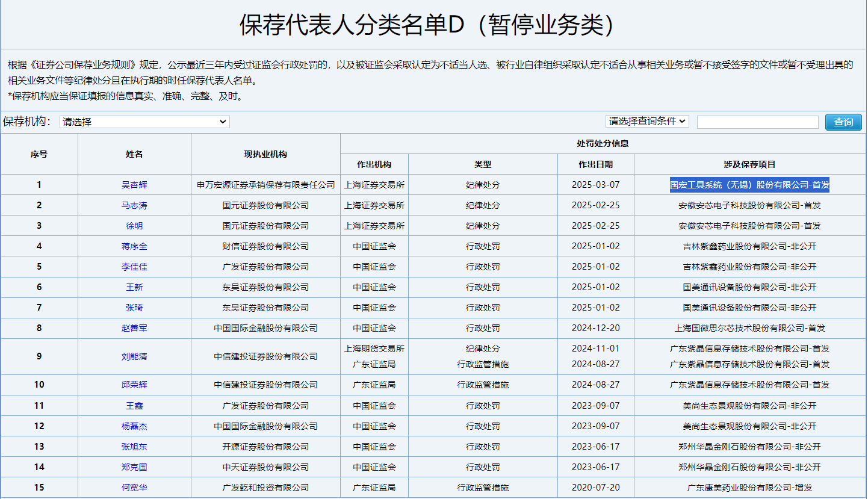This screenshot has height=499, width=868.
Task: Click 处罚处分信息 header
Action: pos(603,143)
